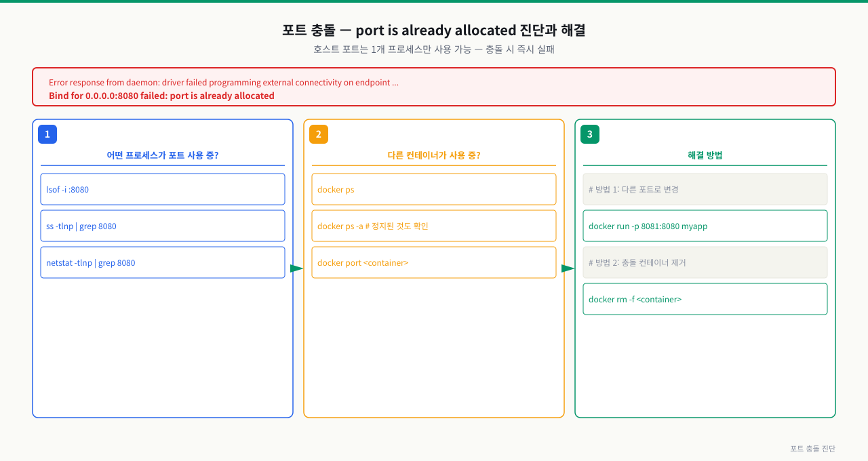
Task: Click the docker ps -a command box
Action: (434, 226)
